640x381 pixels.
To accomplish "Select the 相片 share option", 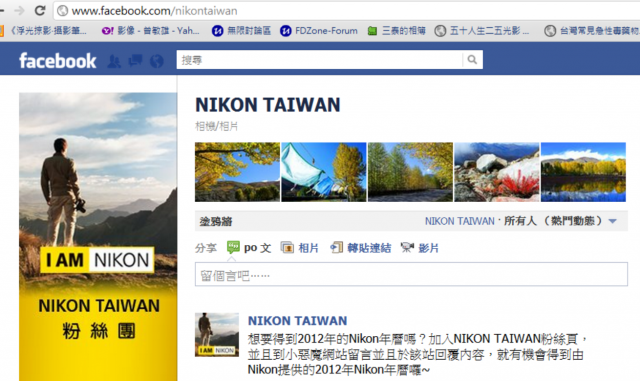I will coord(300,248).
